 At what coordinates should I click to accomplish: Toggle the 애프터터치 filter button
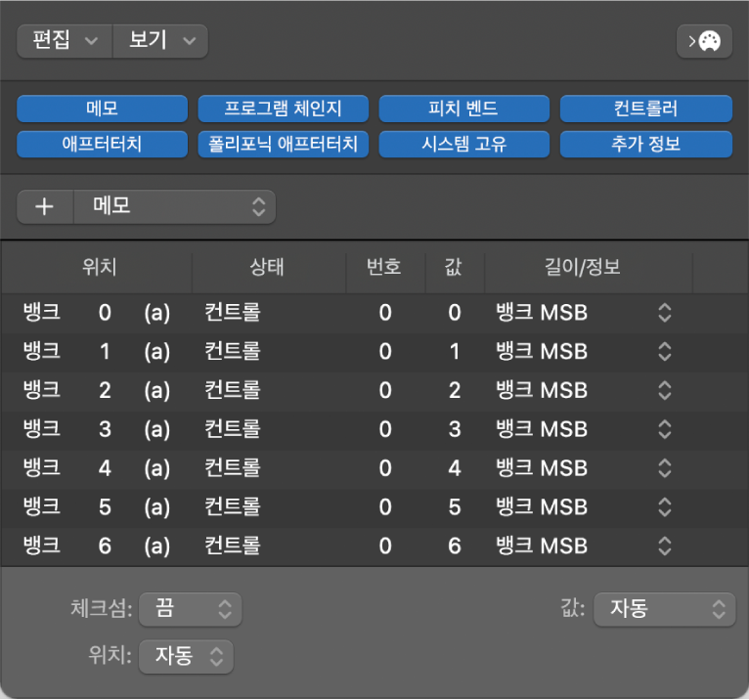pyautogui.click(x=102, y=144)
